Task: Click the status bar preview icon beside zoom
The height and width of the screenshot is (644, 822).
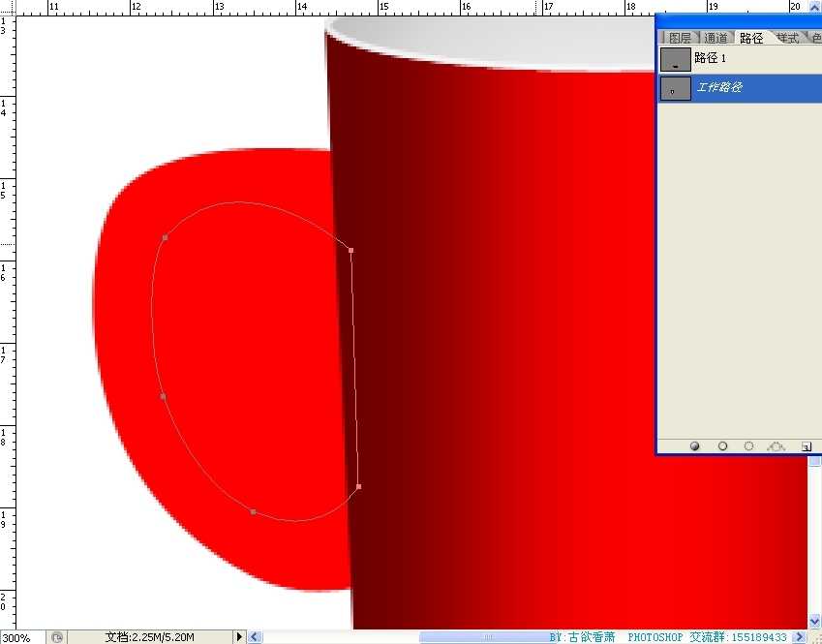Action: [57, 637]
